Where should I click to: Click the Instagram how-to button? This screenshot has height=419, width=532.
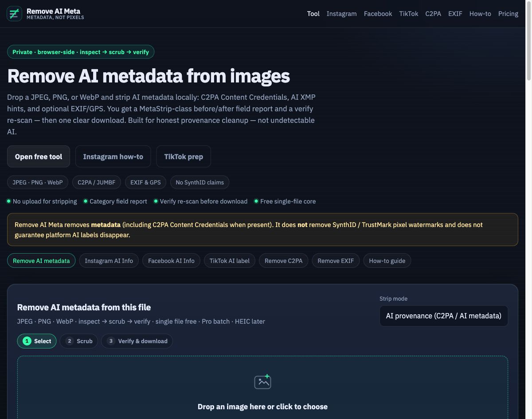113,157
